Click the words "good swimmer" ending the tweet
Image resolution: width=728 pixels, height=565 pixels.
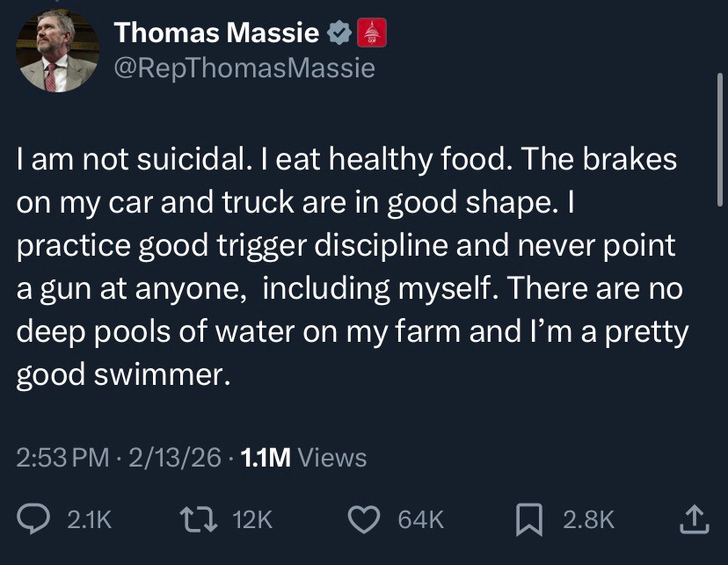click(x=123, y=375)
